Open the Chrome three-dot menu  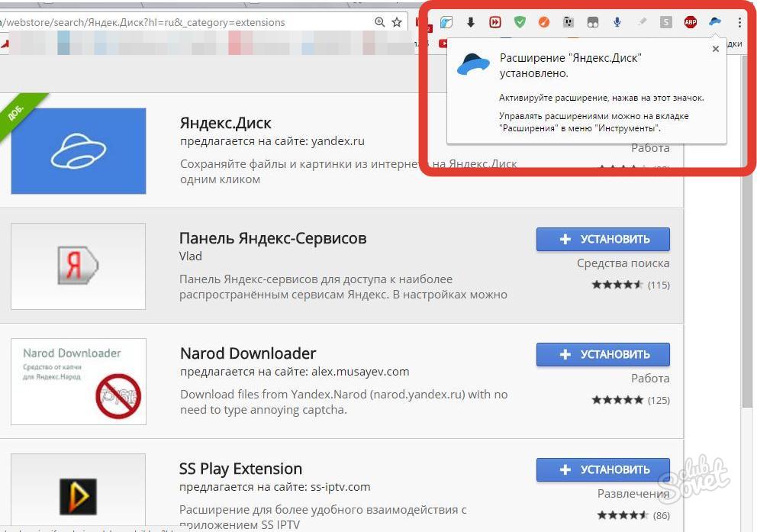click(x=739, y=22)
